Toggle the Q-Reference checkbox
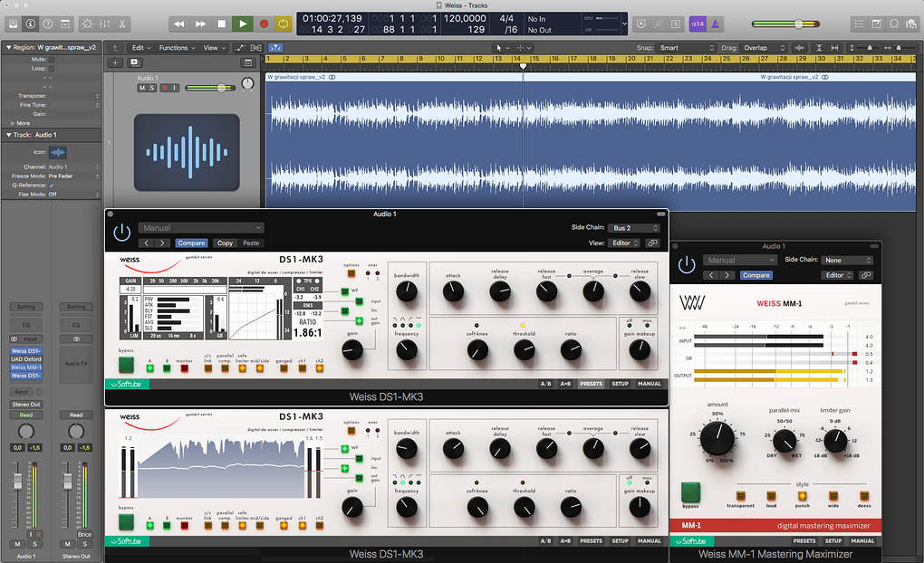This screenshot has width=924, height=563. [x=52, y=185]
